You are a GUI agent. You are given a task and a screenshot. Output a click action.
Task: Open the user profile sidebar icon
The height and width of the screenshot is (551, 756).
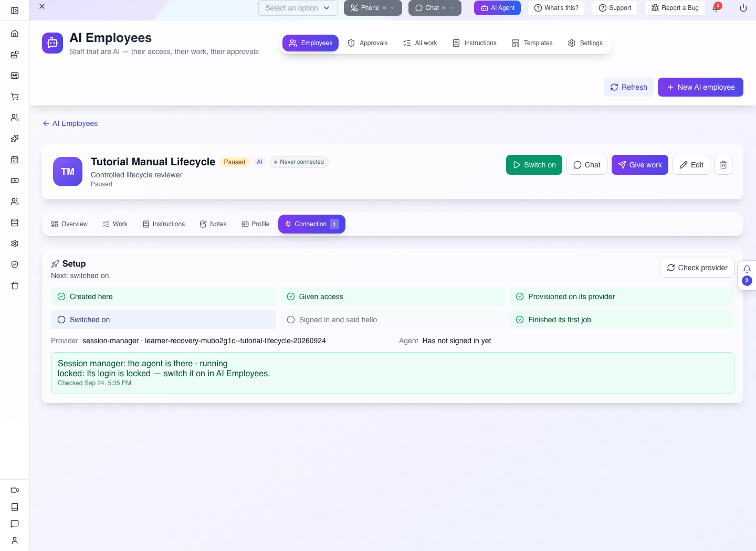[x=15, y=541]
